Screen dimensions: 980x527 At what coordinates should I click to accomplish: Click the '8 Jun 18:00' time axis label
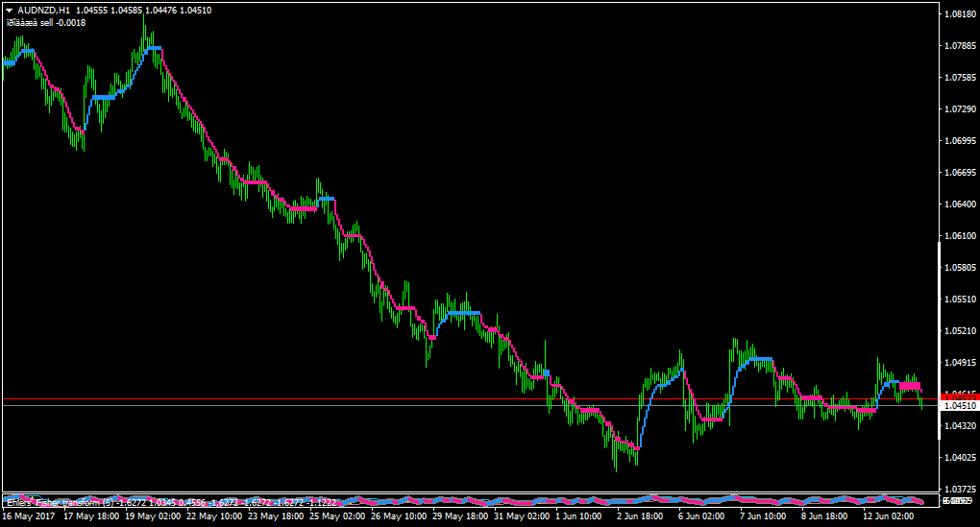[824, 516]
